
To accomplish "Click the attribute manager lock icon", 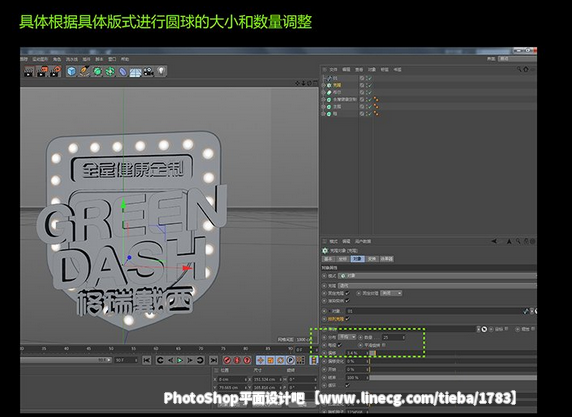I will pos(526,241).
